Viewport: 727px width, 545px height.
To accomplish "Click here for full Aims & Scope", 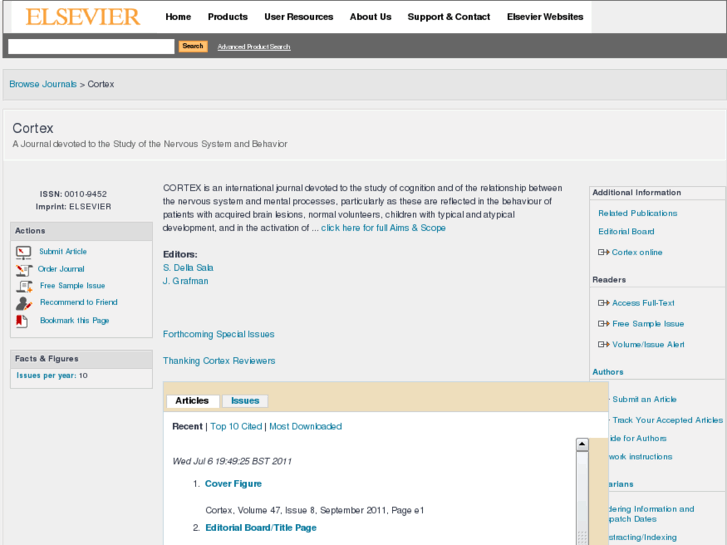I will pyautogui.click(x=383, y=228).
